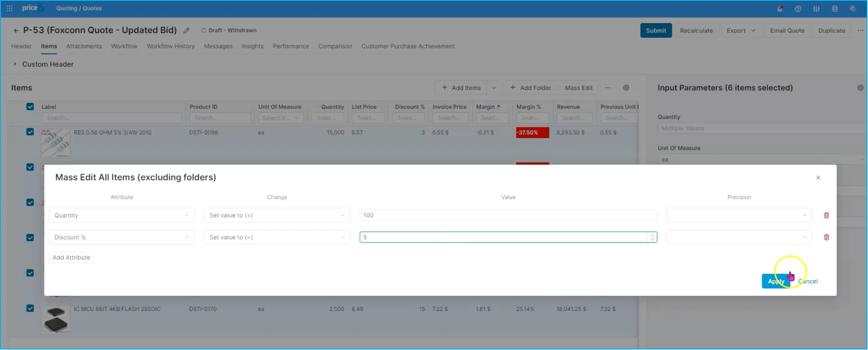Open the Insights tab

252,46
